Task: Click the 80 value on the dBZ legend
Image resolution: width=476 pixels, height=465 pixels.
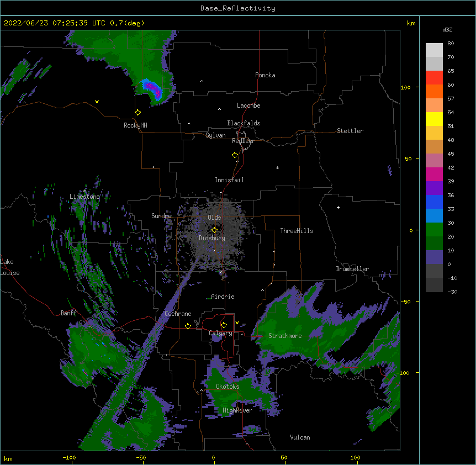Action: (451, 44)
